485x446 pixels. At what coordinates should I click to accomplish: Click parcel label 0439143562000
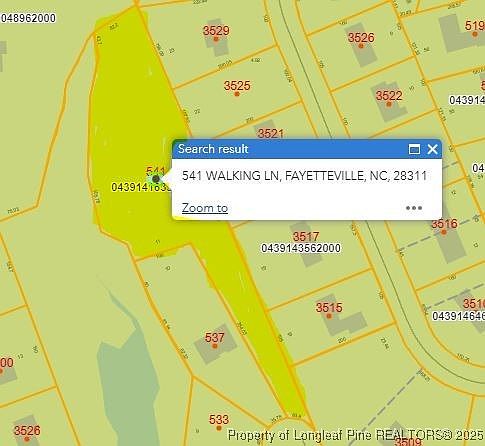(x=301, y=248)
